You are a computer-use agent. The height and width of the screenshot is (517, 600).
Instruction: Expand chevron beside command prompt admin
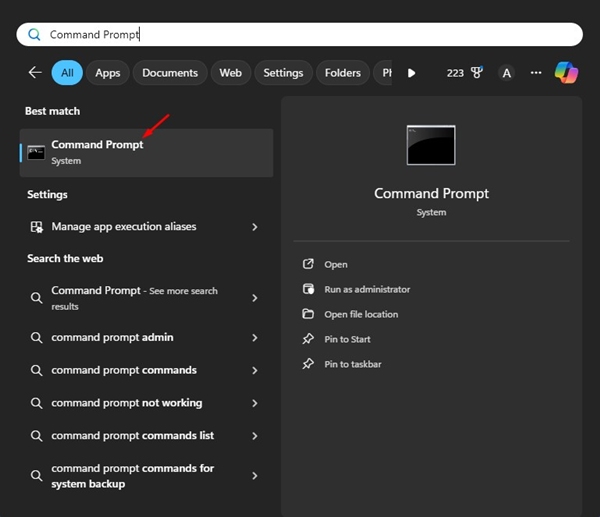click(255, 338)
